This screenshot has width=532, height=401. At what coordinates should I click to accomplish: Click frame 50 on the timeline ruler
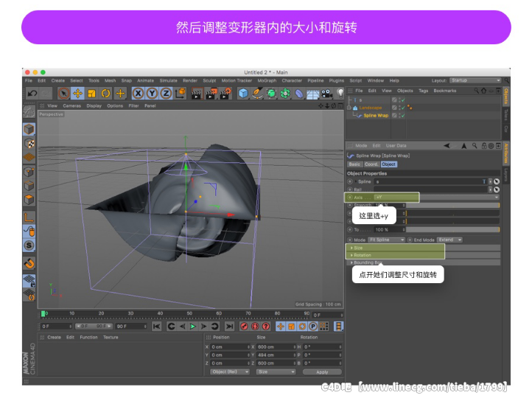pos(189,314)
